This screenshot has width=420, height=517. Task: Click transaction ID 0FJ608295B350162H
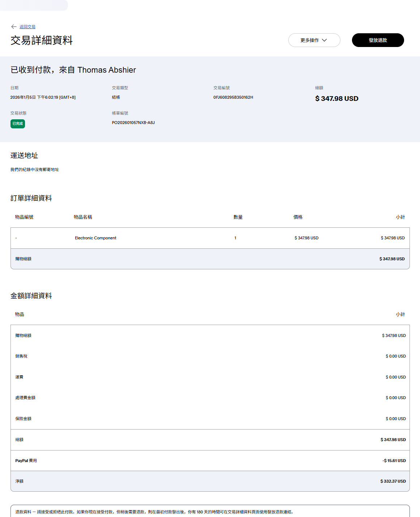(x=233, y=97)
